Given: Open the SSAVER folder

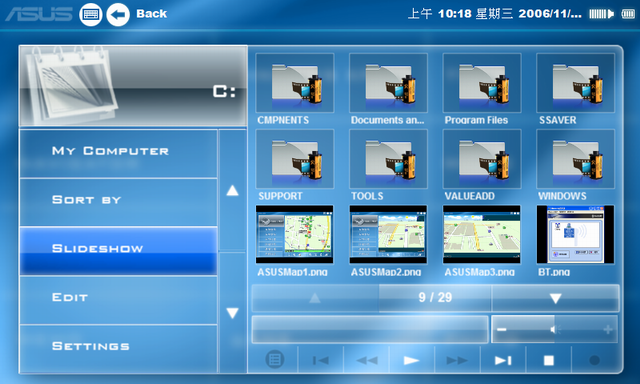Looking at the screenshot, I should [x=576, y=83].
